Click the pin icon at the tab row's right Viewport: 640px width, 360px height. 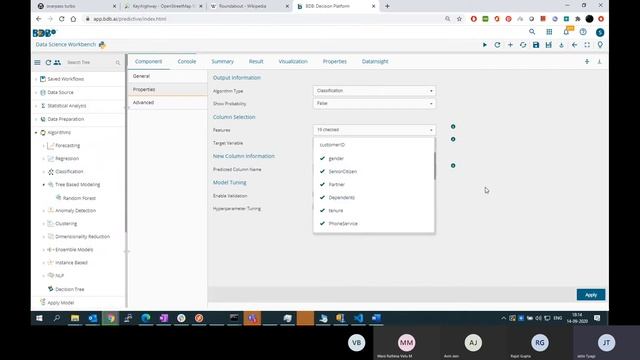coord(587,62)
